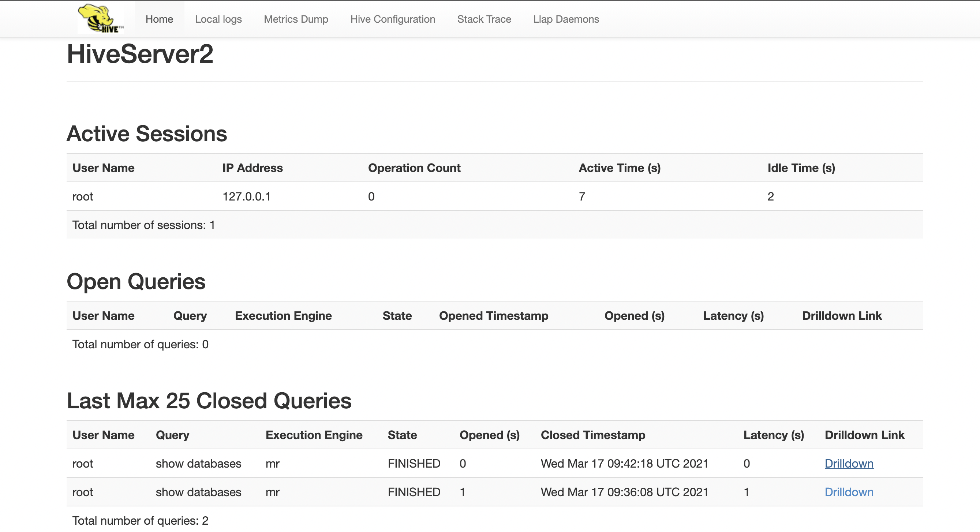980x532 pixels.
Task: Open Drilldown link for 09:42:18 query
Action: point(848,463)
